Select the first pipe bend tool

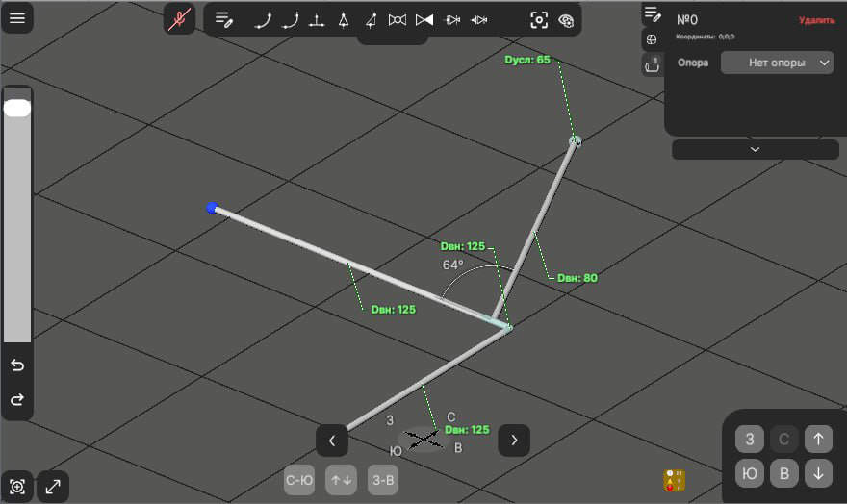click(262, 20)
